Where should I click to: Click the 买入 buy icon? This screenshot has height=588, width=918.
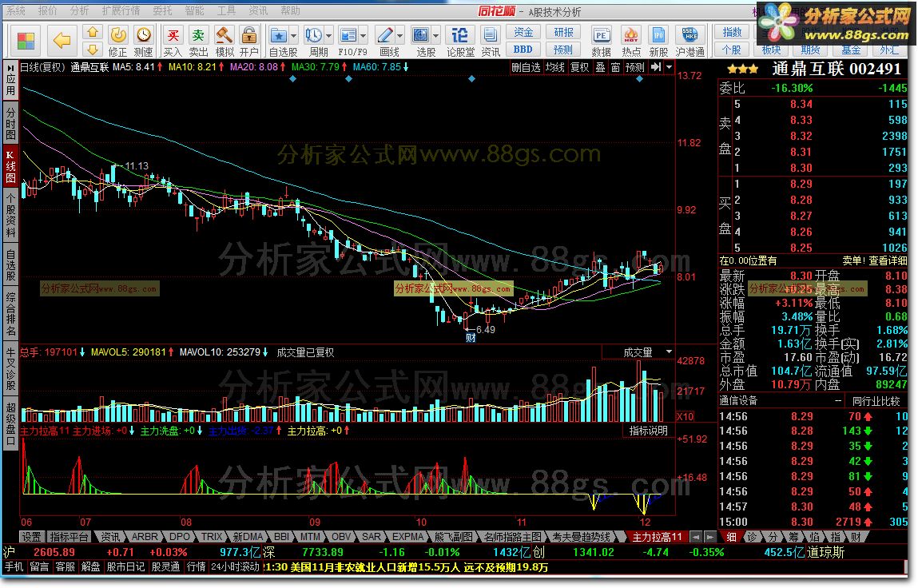click(173, 41)
